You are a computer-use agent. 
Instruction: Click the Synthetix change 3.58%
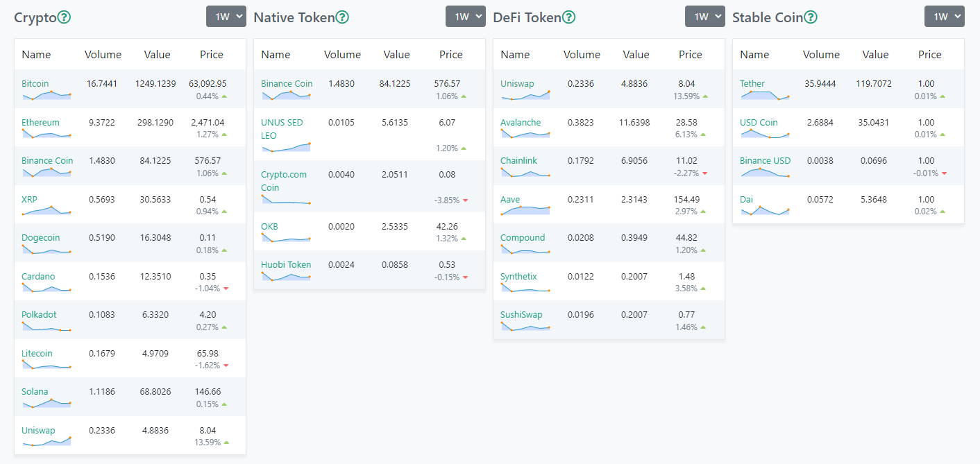coord(686,288)
